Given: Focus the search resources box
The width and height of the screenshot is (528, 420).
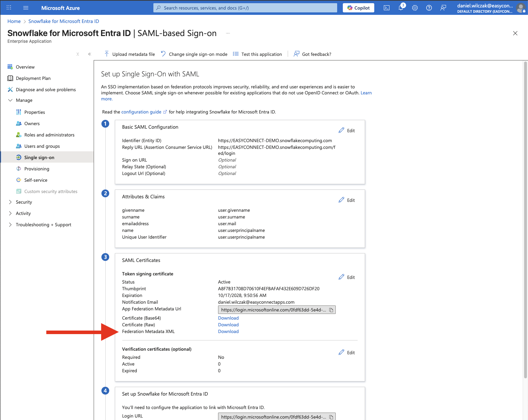Looking at the screenshot, I should 245,8.
